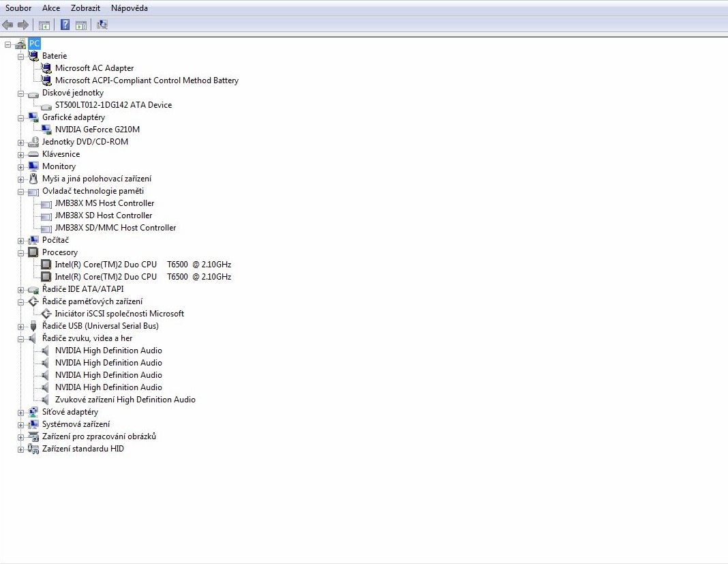Select Iniciátor iSCSI společnosti Microsoft
Viewport: 728px width, 564px height.
pos(119,314)
